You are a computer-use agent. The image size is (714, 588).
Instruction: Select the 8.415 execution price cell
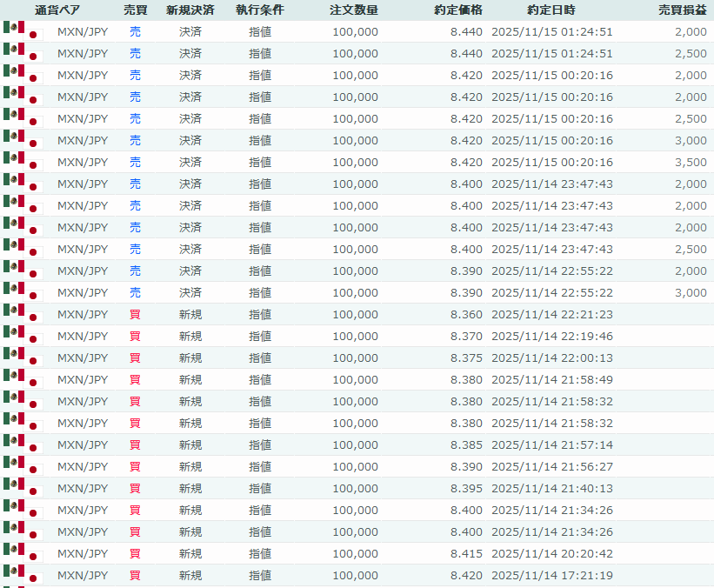(x=466, y=553)
